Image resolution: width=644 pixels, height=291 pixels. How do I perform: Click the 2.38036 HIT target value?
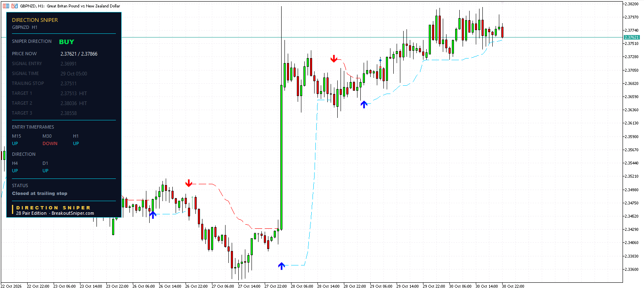pos(74,103)
